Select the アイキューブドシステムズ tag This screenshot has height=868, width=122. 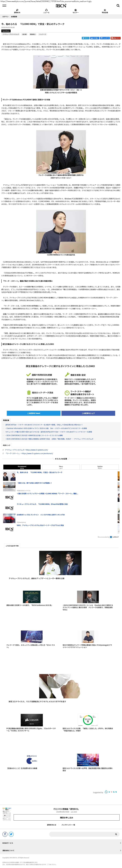coord(11,34)
